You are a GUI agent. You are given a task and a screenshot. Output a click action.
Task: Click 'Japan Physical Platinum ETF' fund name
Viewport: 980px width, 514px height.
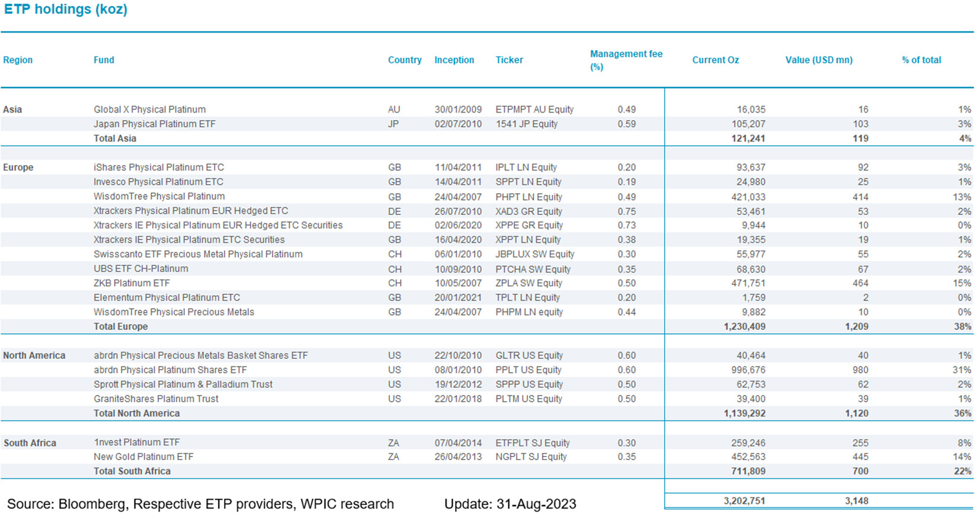(155, 124)
